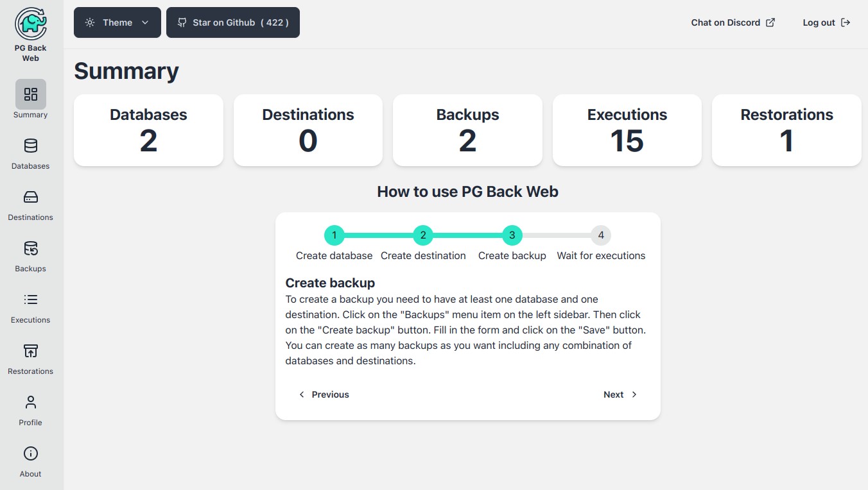Screen dimensions: 868x490
Task: Jump to step 1 Create database
Action: click(x=334, y=235)
